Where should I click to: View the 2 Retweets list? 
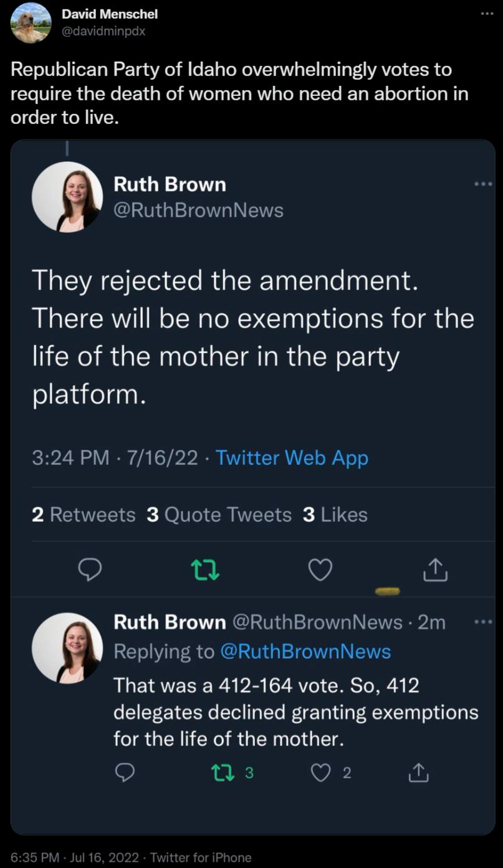coord(83,514)
